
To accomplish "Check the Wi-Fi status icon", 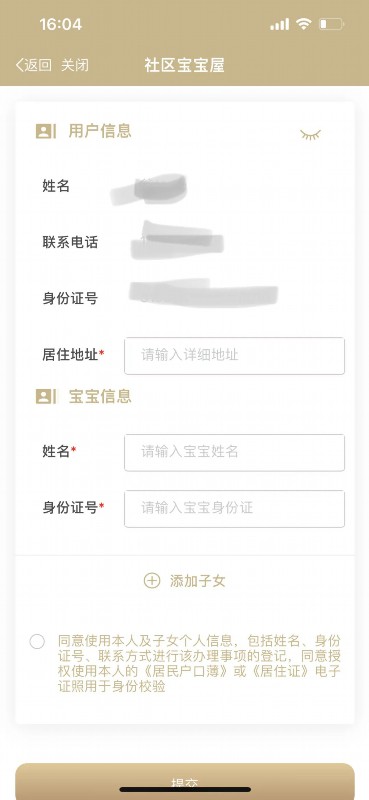I will pyautogui.click(x=304, y=24).
